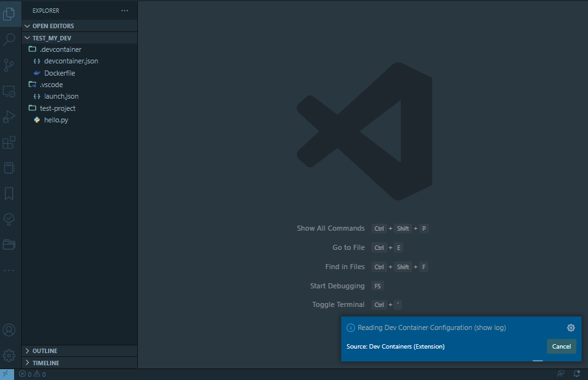
Task: Expand the TIMELINE section
Action: (80, 363)
